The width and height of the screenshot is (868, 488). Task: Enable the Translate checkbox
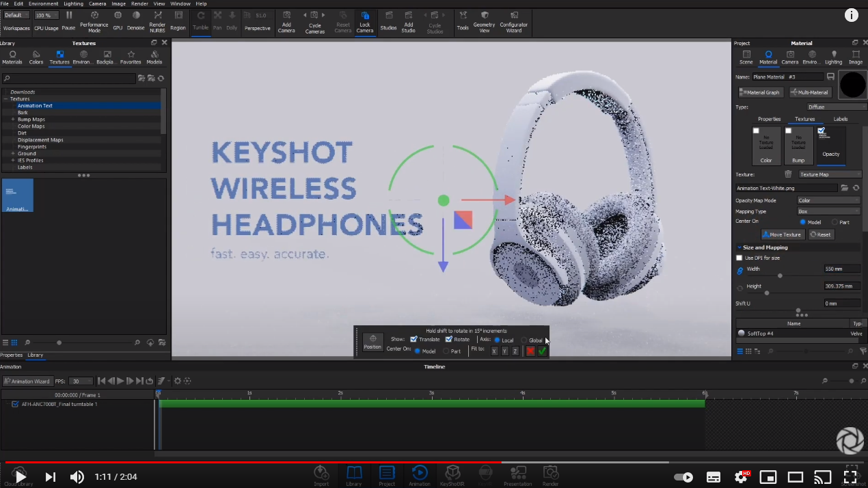(x=413, y=339)
